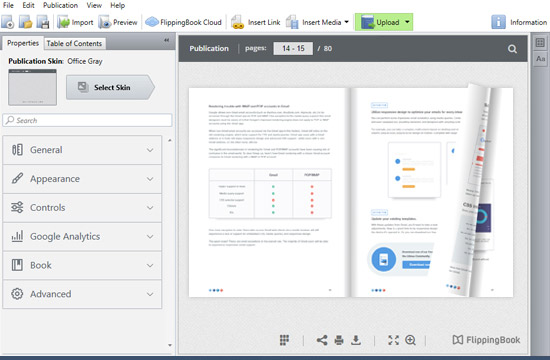Open the Edit menu
The width and height of the screenshot is (550, 360).
click(28, 5)
